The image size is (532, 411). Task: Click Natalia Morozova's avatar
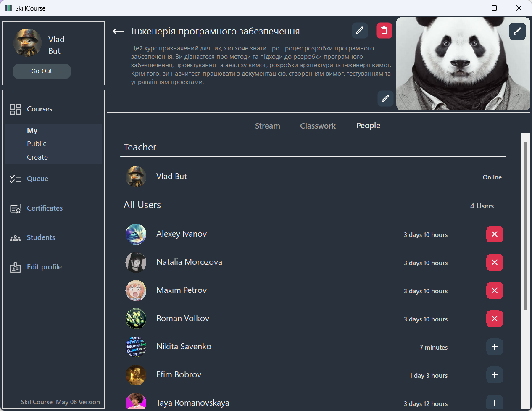136,262
